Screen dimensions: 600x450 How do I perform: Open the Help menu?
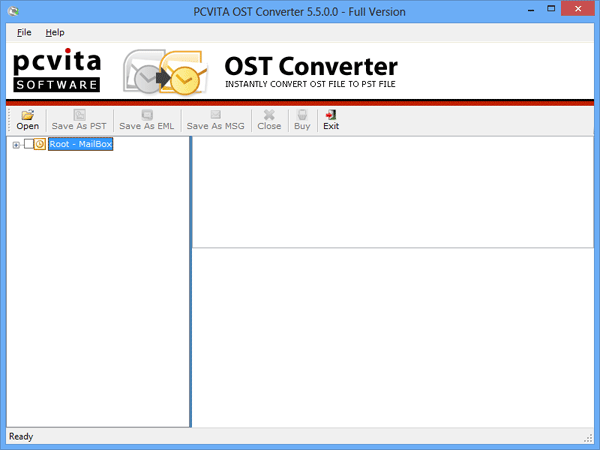pos(55,33)
